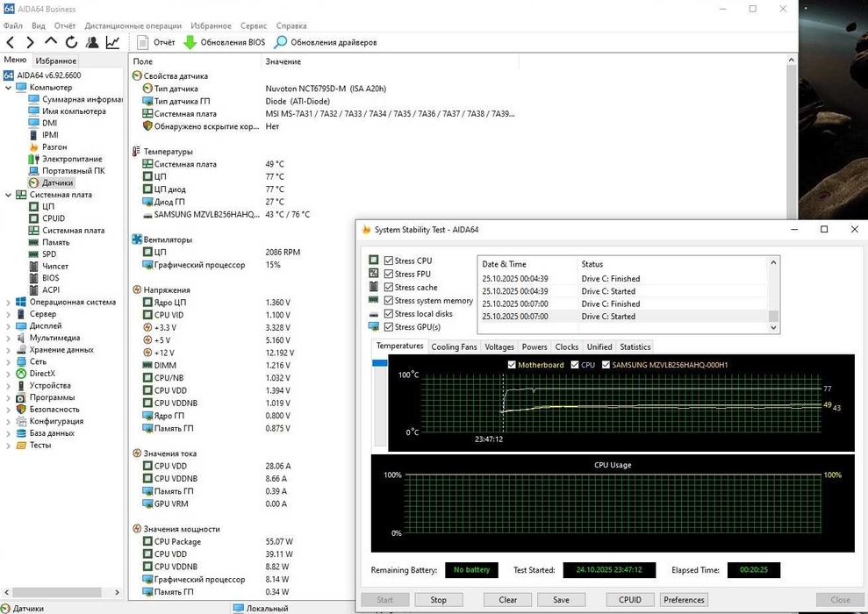Click the Значение column header
The height and width of the screenshot is (614, 868).
(x=390, y=61)
